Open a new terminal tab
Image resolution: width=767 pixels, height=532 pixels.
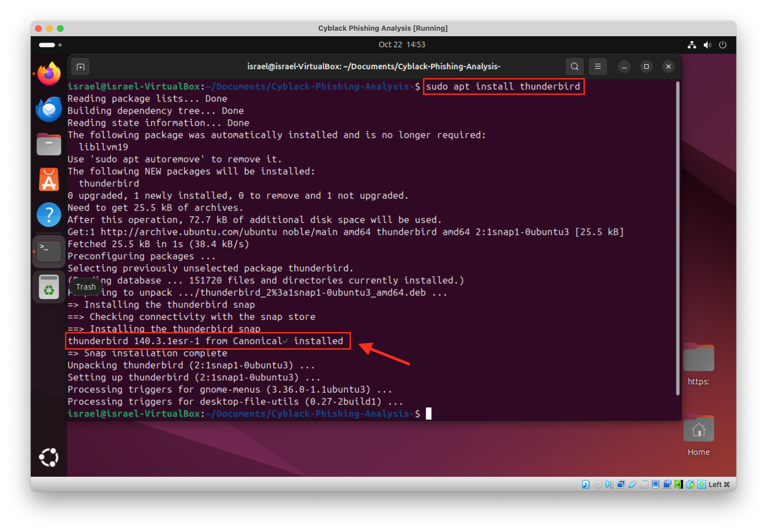point(80,67)
